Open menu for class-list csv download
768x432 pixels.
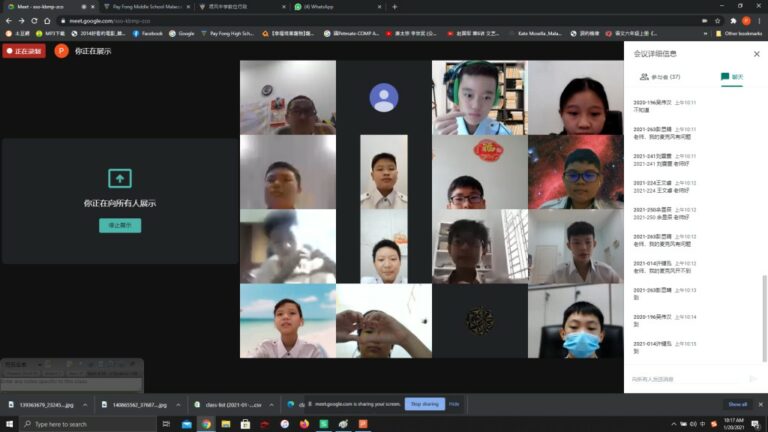coord(271,405)
